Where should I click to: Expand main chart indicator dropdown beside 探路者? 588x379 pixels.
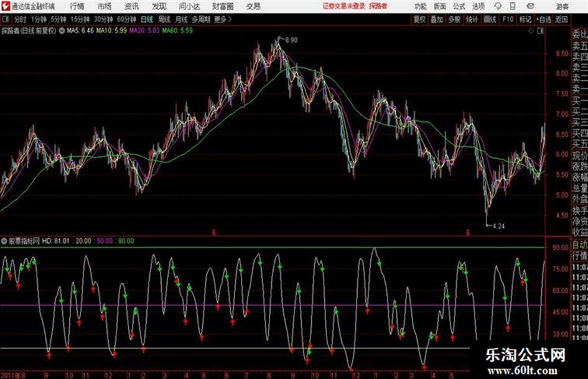click(62, 30)
